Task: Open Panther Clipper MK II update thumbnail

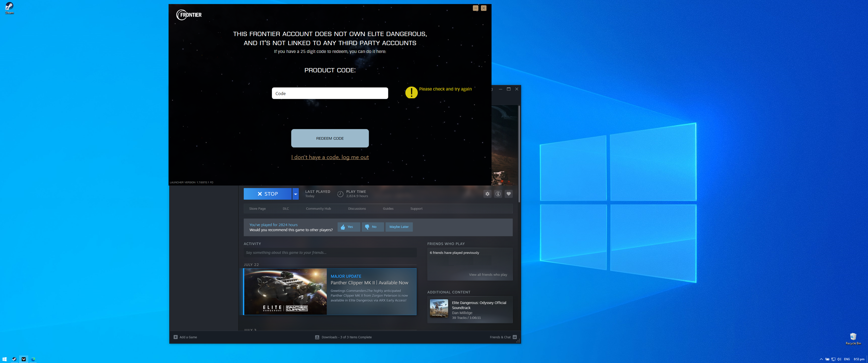Action: [x=285, y=292]
